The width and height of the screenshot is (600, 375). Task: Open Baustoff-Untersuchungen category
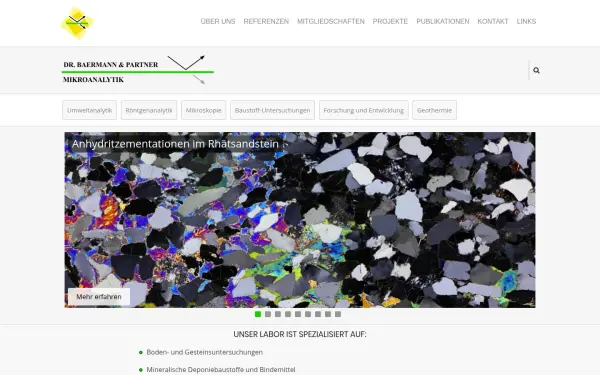(x=272, y=110)
